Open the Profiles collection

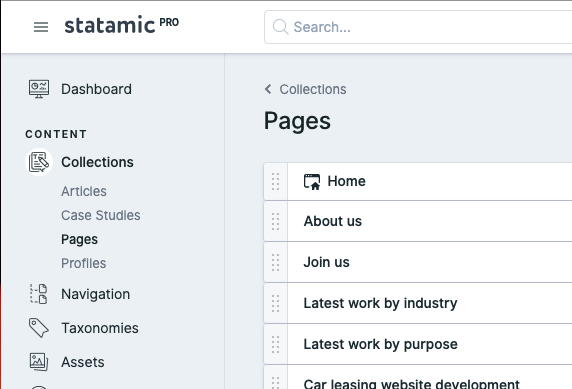(x=84, y=263)
